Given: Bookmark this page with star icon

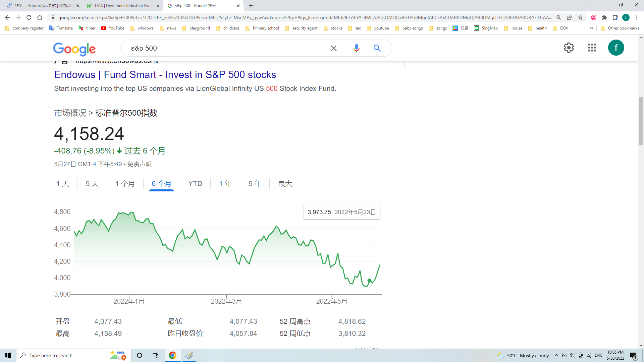Looking at the screenshot, I should (580, 17).
